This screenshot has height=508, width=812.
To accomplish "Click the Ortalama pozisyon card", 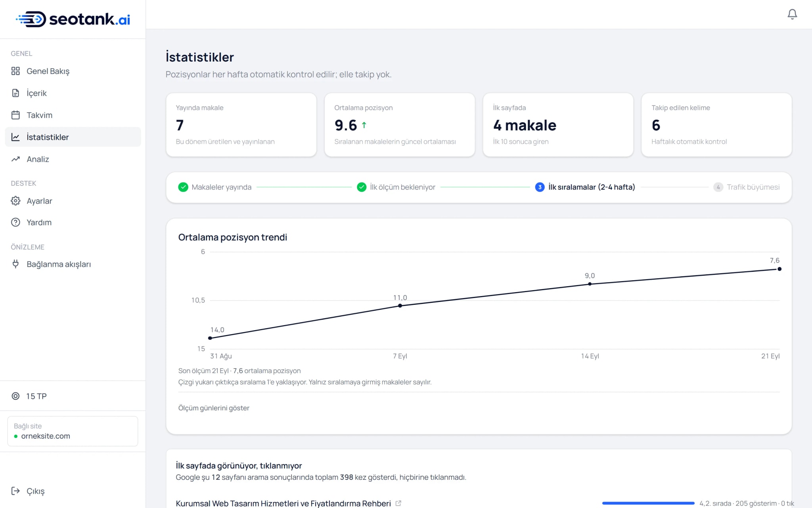I will pyautogui.click(x=400, y=125).
